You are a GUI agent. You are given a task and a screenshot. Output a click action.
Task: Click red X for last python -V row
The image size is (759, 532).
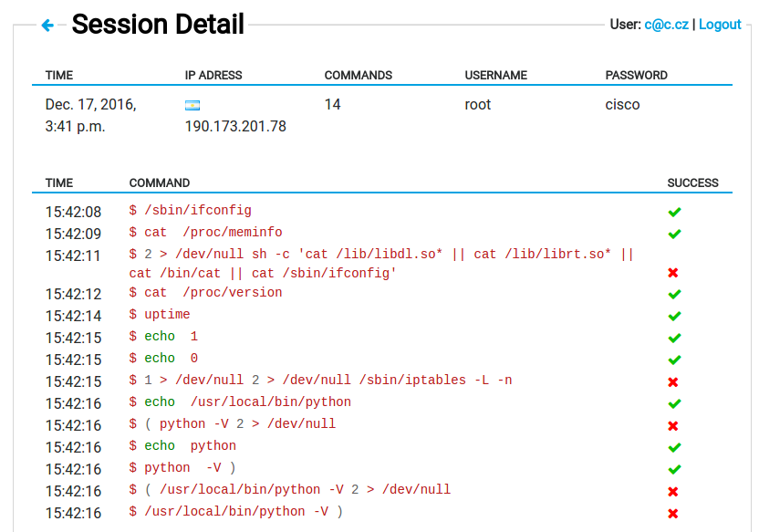(673, 514)
